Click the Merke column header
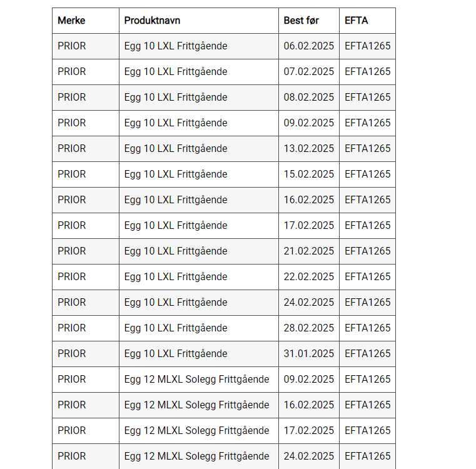This screenshot has height=469, width=476. tap(71, 21)
